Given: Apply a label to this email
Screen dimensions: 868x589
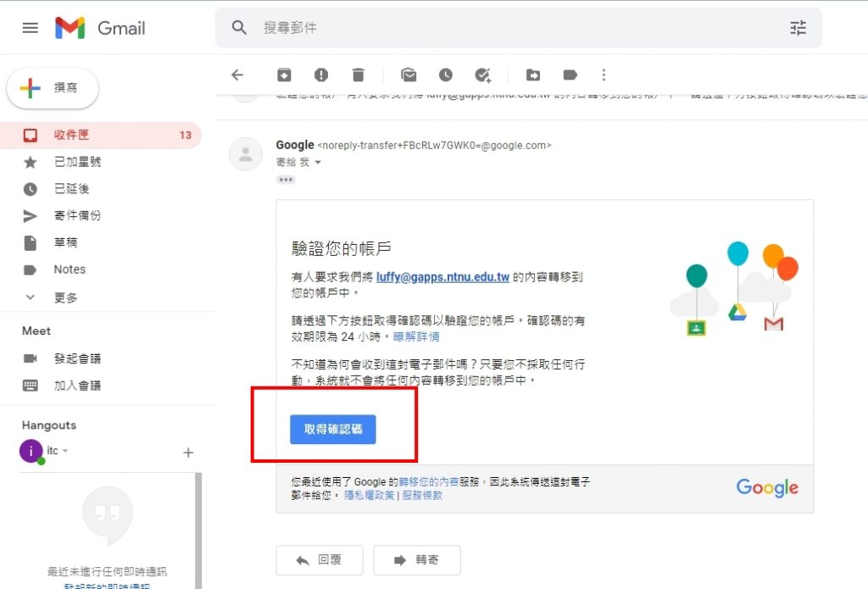Looking at the screenshot, I should [x=570, y=75].
